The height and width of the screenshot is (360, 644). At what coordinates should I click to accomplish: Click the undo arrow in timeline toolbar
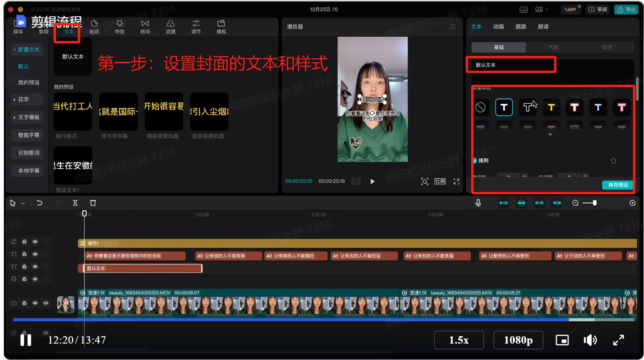39,203
